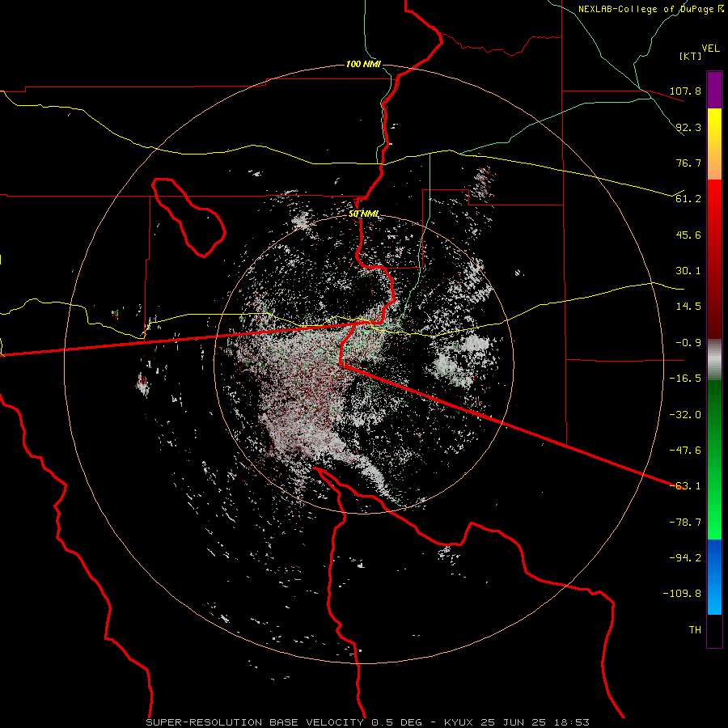This screenshot has width=728, height=728.
Task: Pick the purple segment of the velocity scale
Action: [714, 90]
